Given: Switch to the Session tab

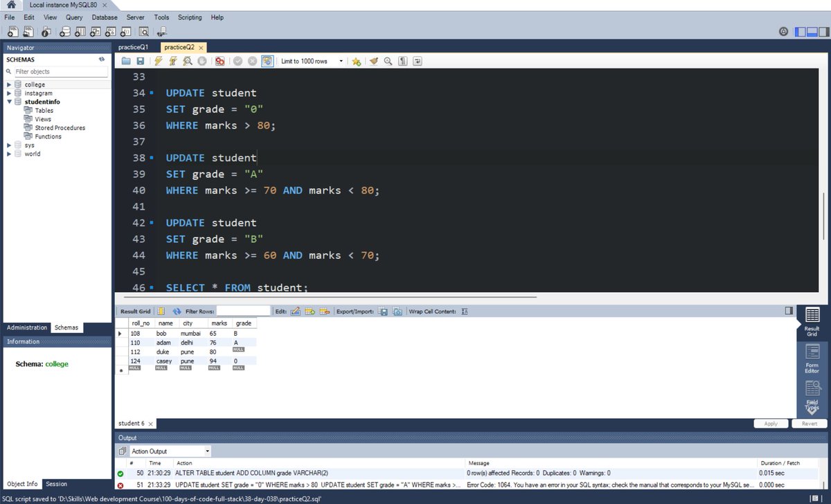Looking at the screenshot, I should (57, 484).
